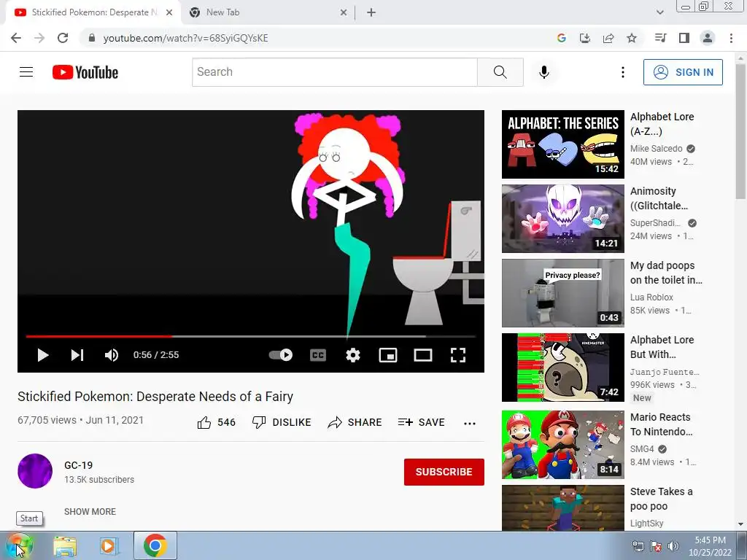This screenshot has width=747, height=560.
Task: Open Steve Takes a poo poo title
Action: [x=661, y=499]
